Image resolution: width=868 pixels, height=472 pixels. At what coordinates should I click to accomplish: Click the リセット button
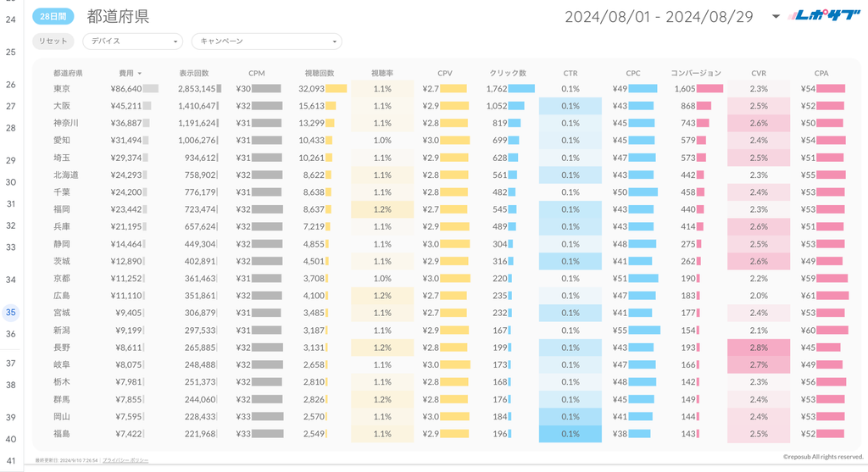point(53,42)
